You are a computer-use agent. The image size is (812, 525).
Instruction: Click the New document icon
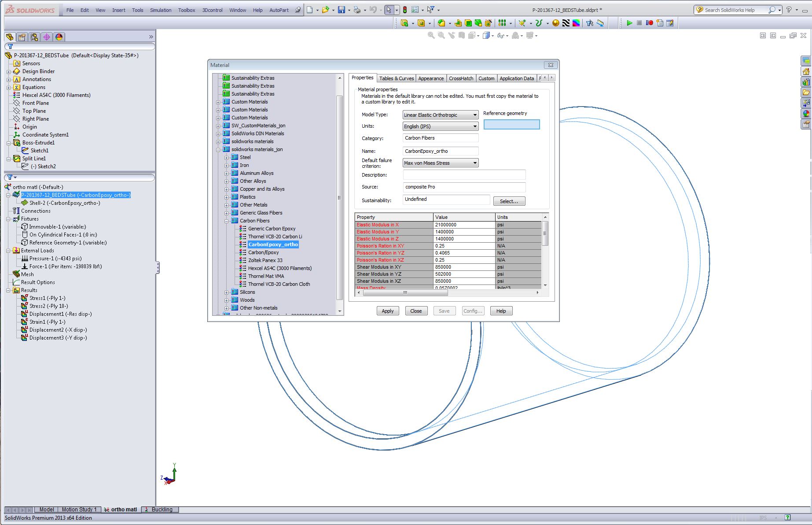click(310, 10)
